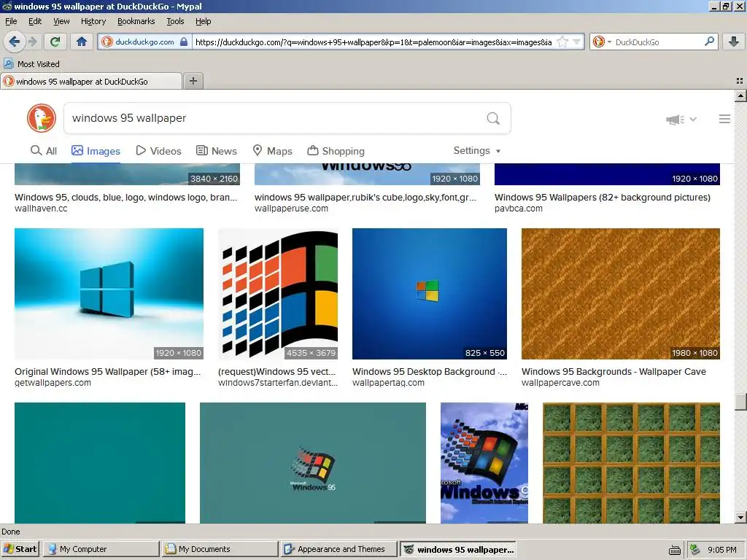Click the 9:05 PM clock

click(x=721, y=550)
